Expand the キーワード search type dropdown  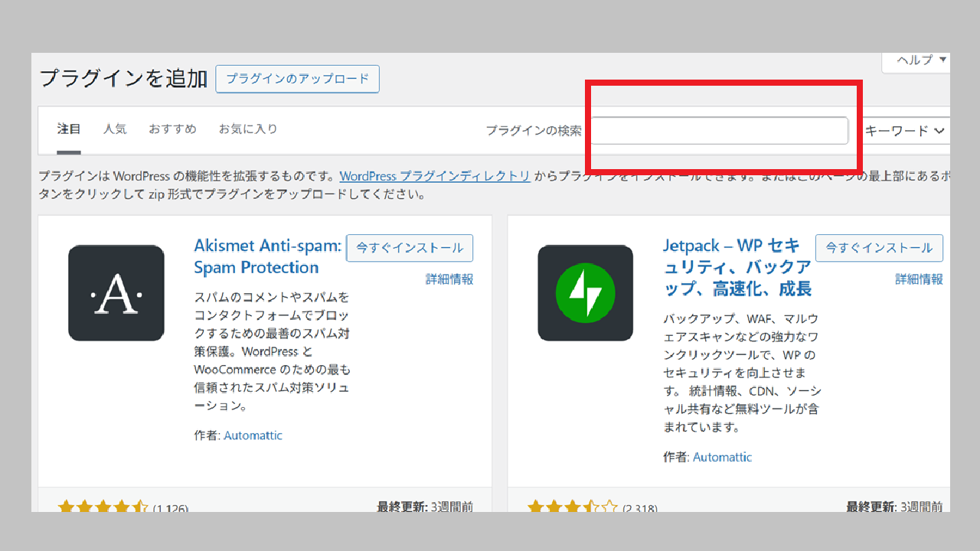click(x=905, y=131)
